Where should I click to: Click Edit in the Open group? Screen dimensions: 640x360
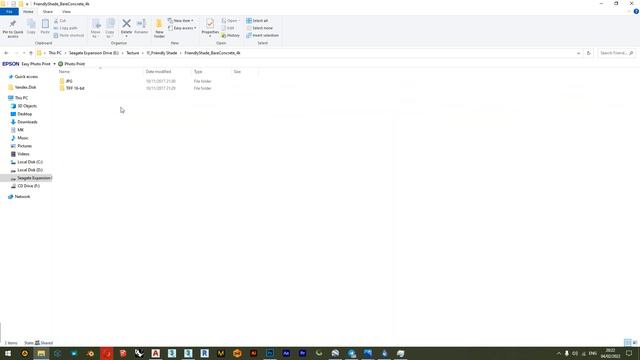click(228, 28)
